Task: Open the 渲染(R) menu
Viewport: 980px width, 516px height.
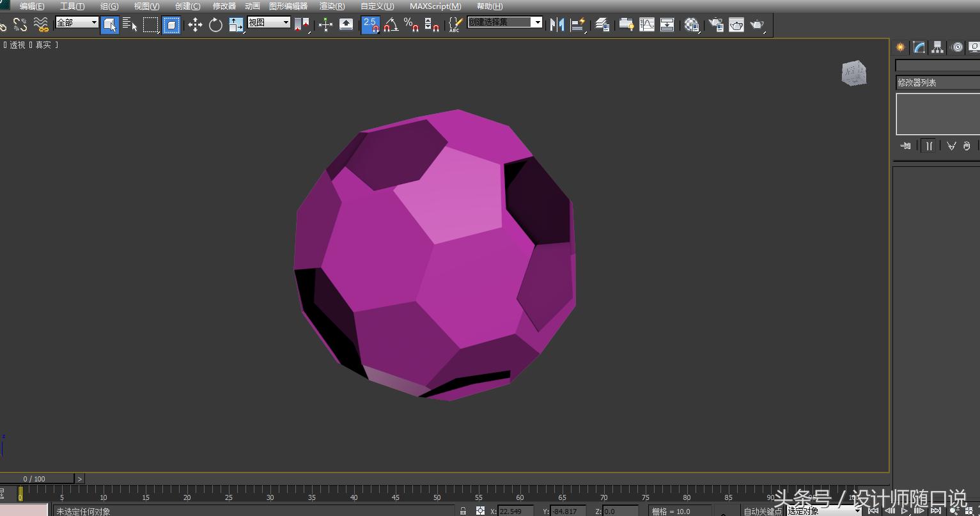Action: pos(331,6)
